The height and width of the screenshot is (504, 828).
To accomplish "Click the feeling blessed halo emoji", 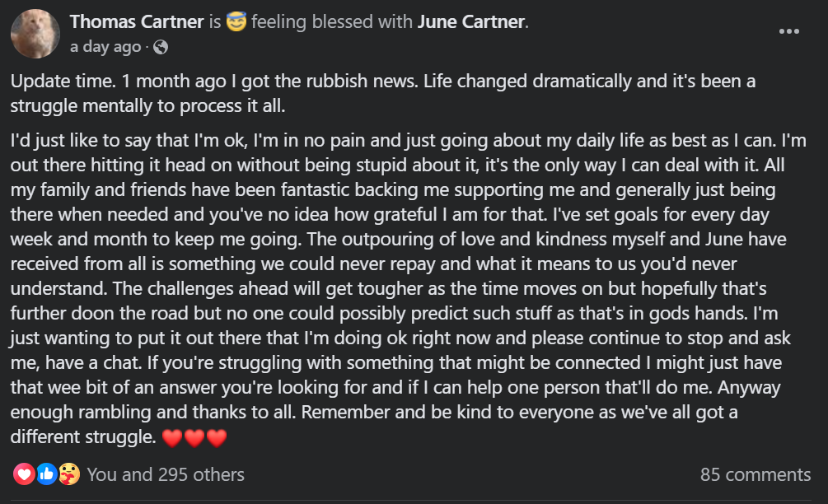I will [x=236, y=21].
